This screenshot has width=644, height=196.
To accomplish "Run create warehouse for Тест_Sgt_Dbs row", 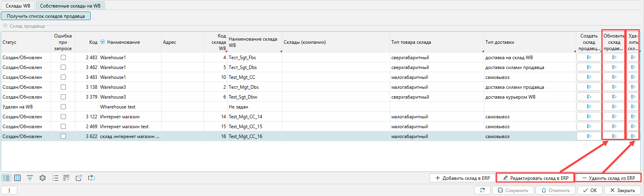I will click(589, 67).
